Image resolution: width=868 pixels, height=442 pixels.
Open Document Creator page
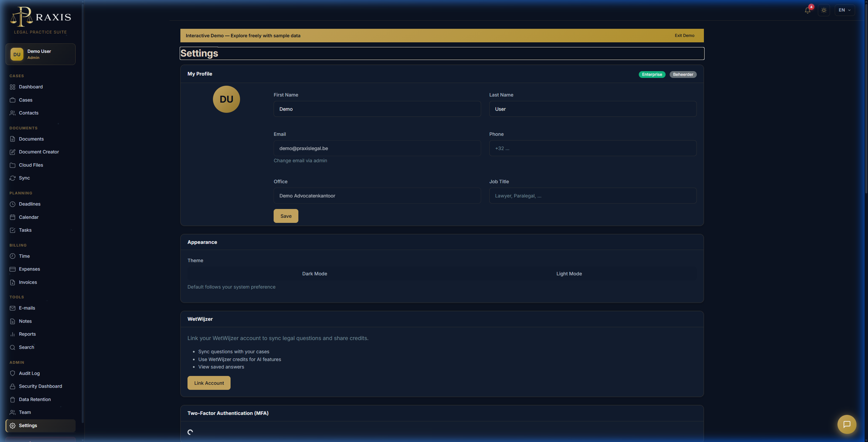tap(40, 152)
